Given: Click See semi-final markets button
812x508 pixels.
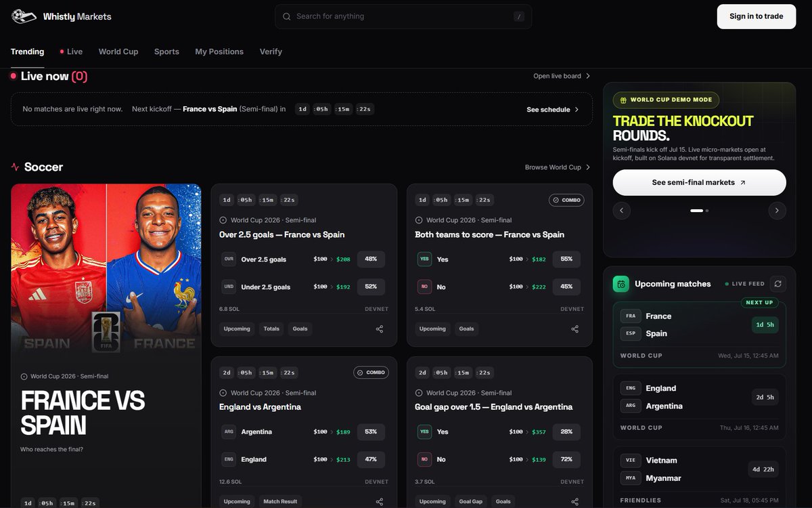Looking at the screenshot, I should tap(700, 183).
